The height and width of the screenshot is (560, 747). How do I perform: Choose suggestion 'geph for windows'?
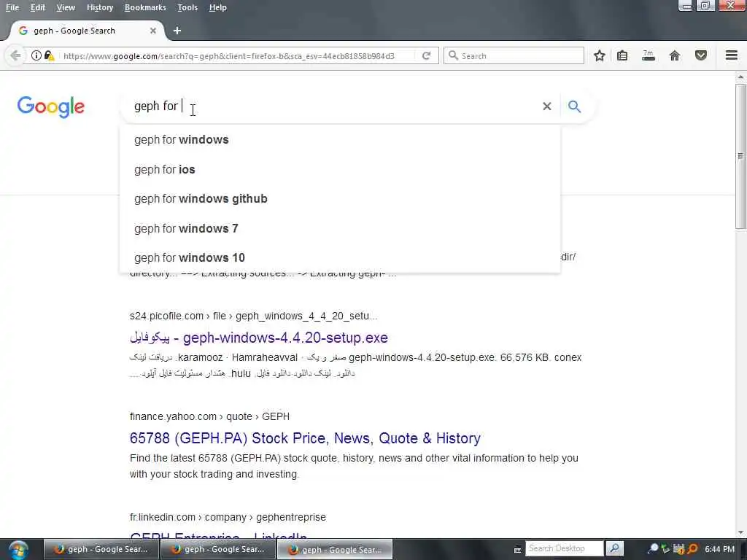click(x=340, y=140)
